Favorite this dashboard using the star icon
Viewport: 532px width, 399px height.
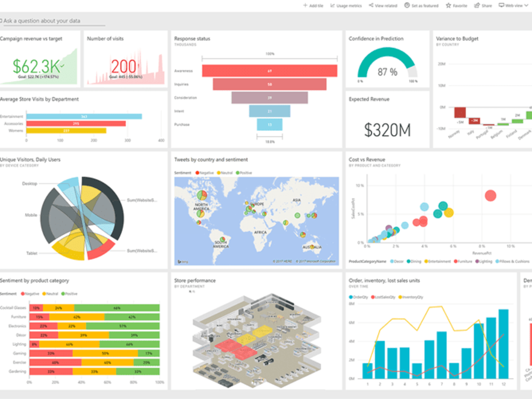[448, 5]
